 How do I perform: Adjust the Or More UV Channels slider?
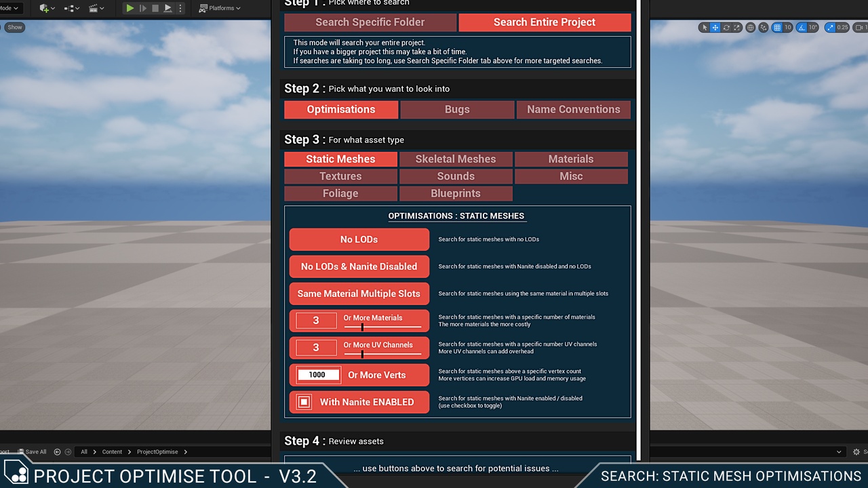tap(382, 354)
